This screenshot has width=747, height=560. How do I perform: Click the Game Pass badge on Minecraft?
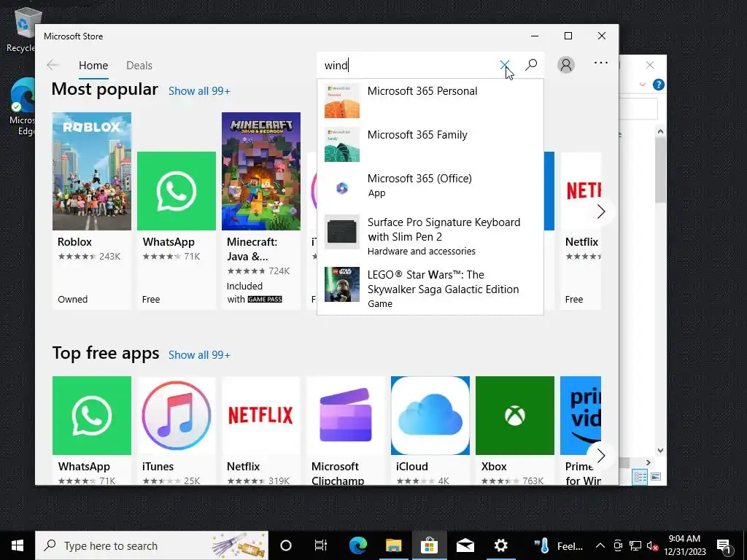265,299
